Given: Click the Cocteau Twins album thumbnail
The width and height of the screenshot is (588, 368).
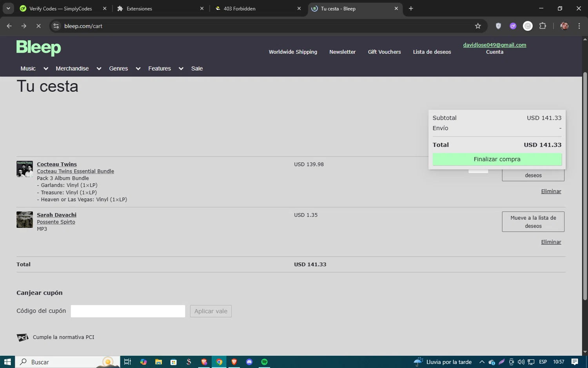Looking at the screenshot, I should click(25, 169).
